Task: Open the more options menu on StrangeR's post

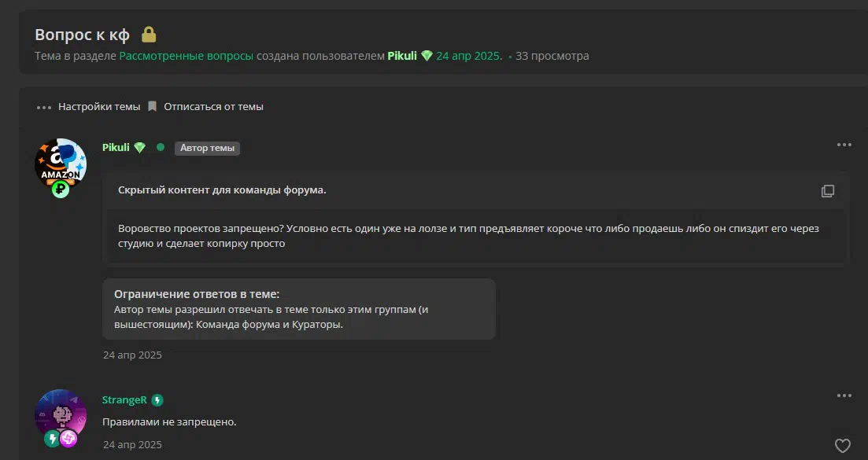Action: (x=844, y=396)
